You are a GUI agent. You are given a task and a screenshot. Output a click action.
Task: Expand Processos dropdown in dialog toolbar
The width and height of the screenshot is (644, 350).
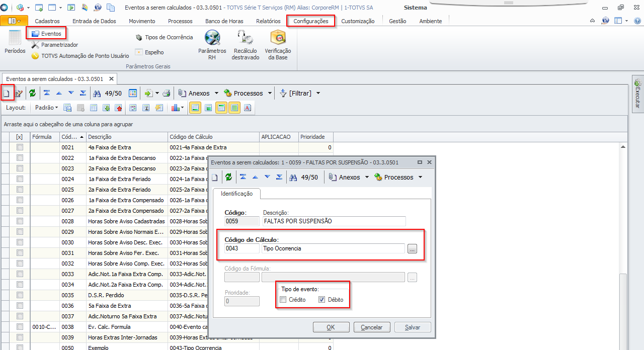[x=420, y=177]
